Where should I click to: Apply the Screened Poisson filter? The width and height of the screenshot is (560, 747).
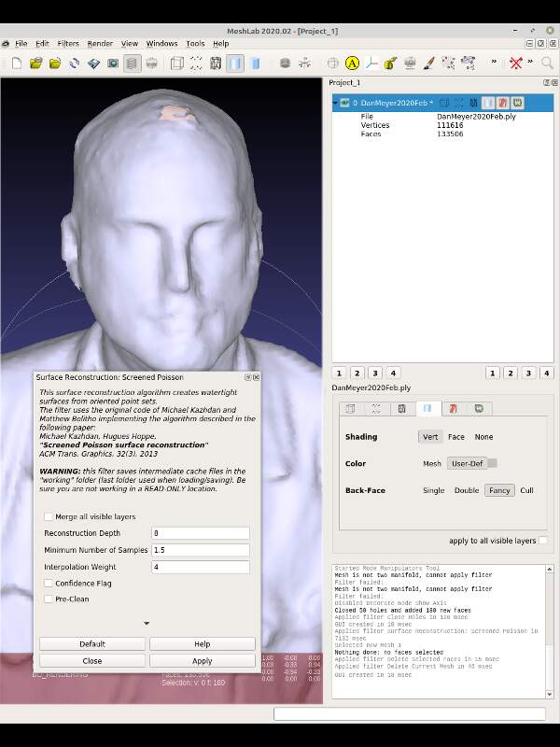[203, 661]
